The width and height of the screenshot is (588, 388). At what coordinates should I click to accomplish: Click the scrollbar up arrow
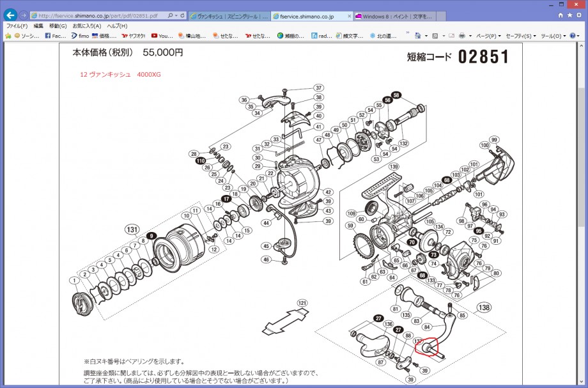pos(582,45)
